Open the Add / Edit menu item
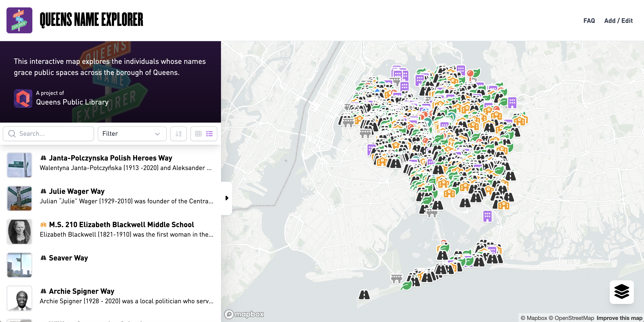The image size is (644, 322). coord(618,21)
